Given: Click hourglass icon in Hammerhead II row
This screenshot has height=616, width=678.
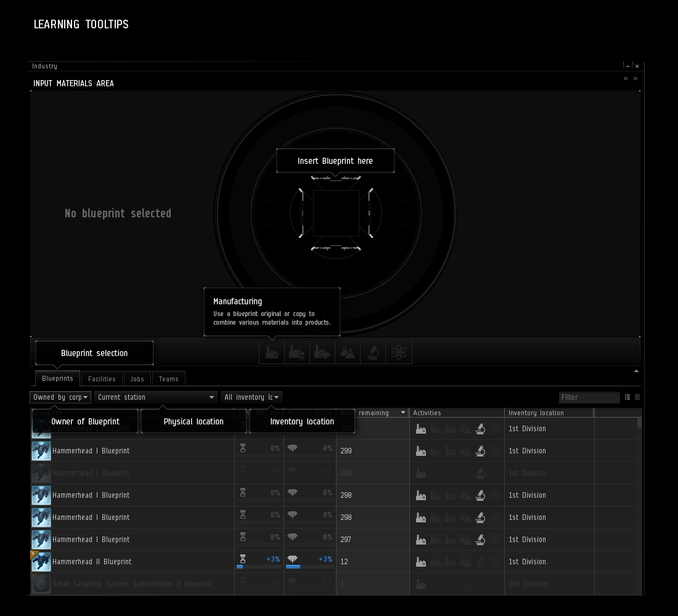Looking at the screenshot, I should [243, 559].
